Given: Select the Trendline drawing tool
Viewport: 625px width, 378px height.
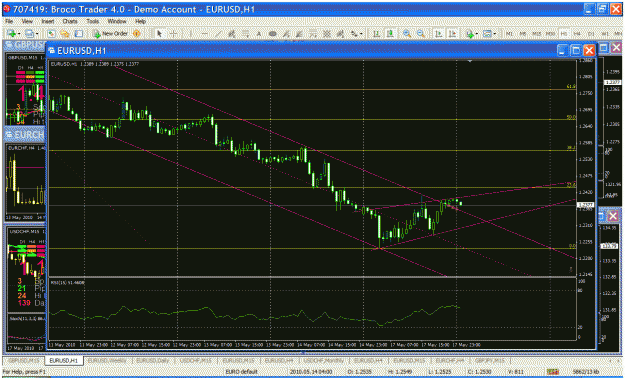Looking at the screenshot, I should [x=218, y=34].
